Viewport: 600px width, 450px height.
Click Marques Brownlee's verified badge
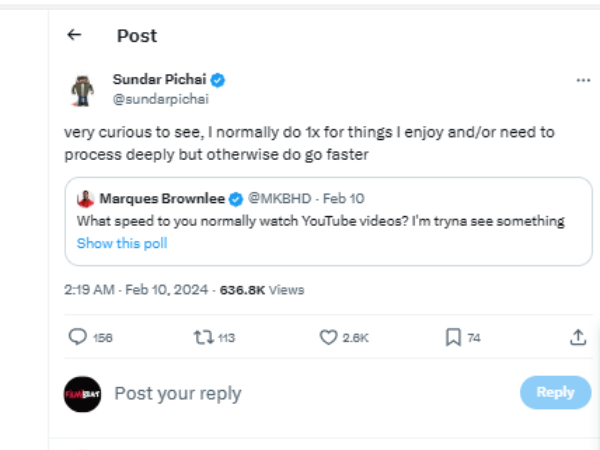(237, 198)
